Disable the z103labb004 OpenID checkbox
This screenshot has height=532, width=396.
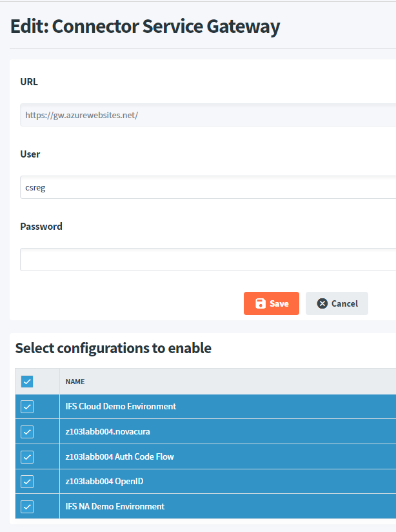click(27, 482)
